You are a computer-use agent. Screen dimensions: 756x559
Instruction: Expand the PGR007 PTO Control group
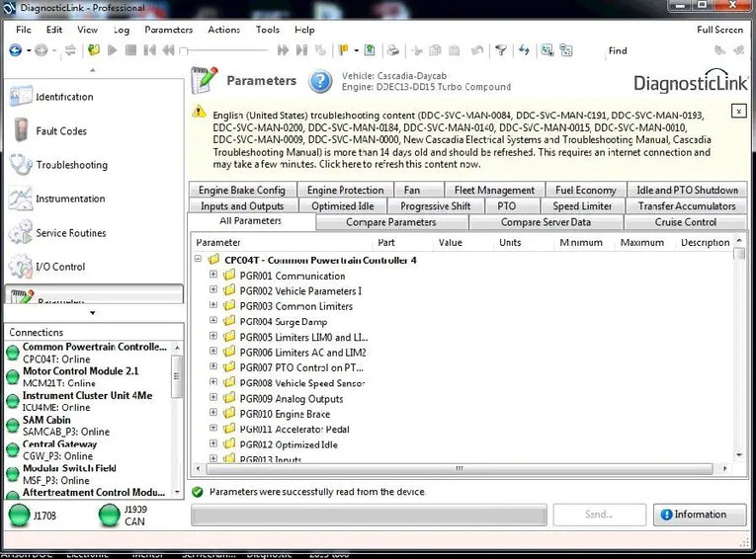point(213,367)
